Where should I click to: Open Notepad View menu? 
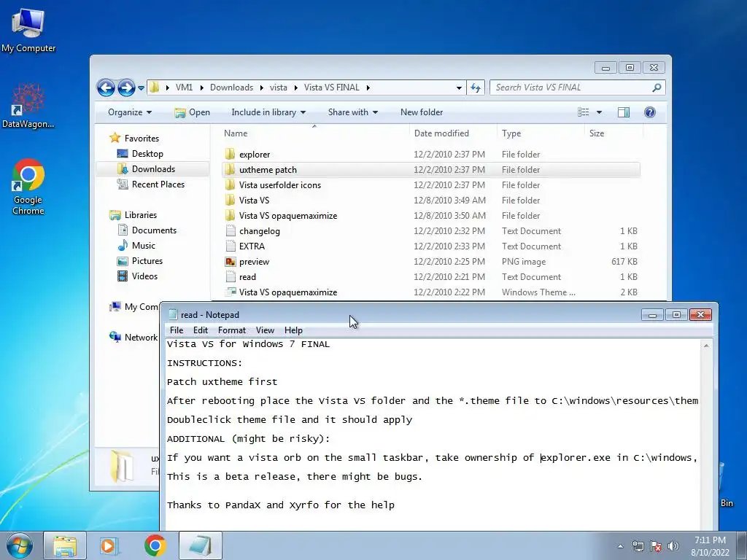[x=265, y=330]
